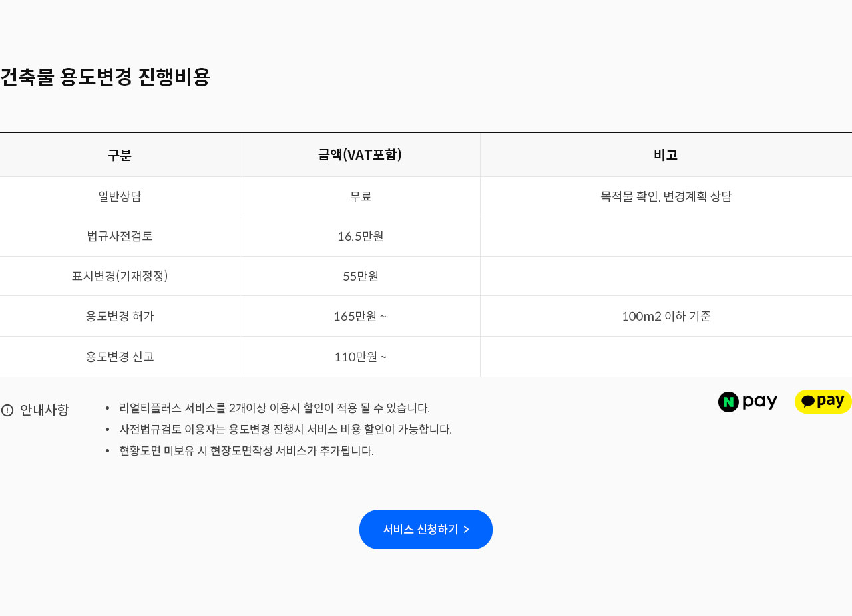Image resolution: width=852 pixels, height=616 pixels.
Task: Click the 16.5만원 price cell
Action: [360, 236]
